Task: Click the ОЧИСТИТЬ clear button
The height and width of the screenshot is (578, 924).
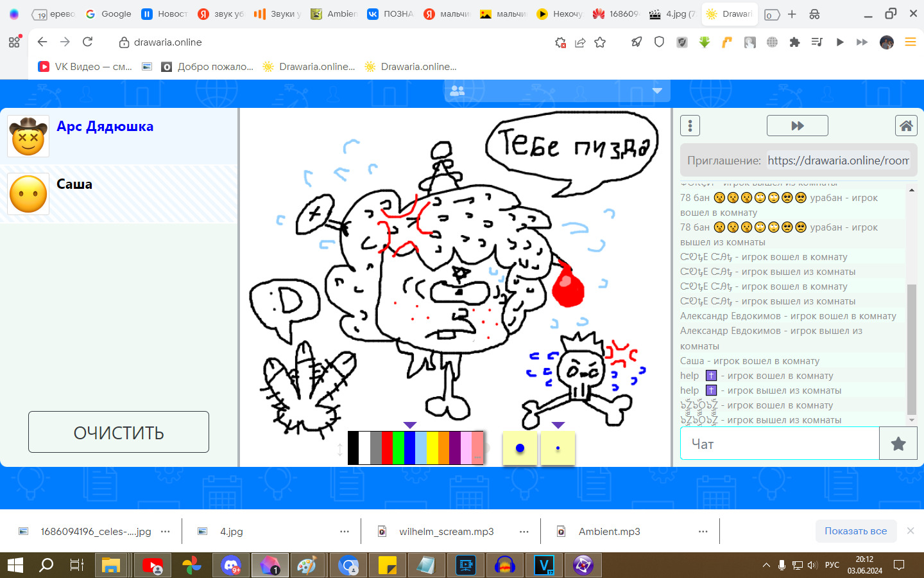Action: pyautogui.click(x=119, y=432)
